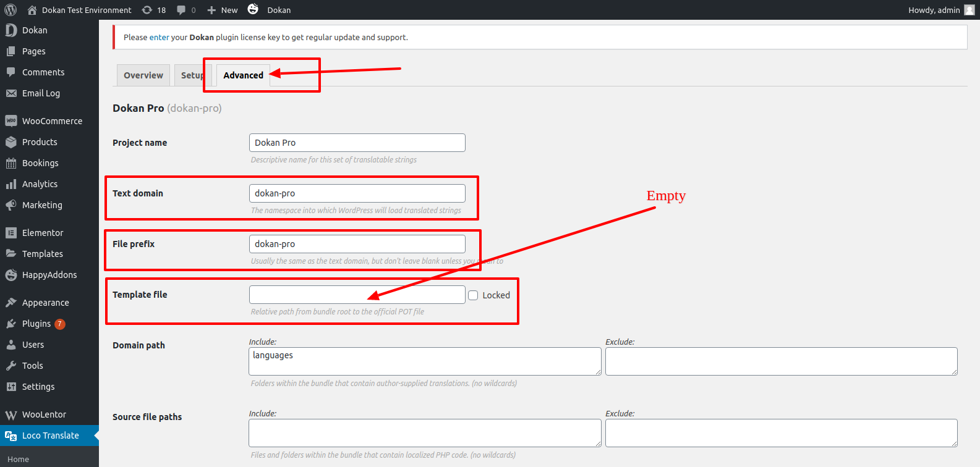
Task: Click the Products box icon
Action: (11, 142)
